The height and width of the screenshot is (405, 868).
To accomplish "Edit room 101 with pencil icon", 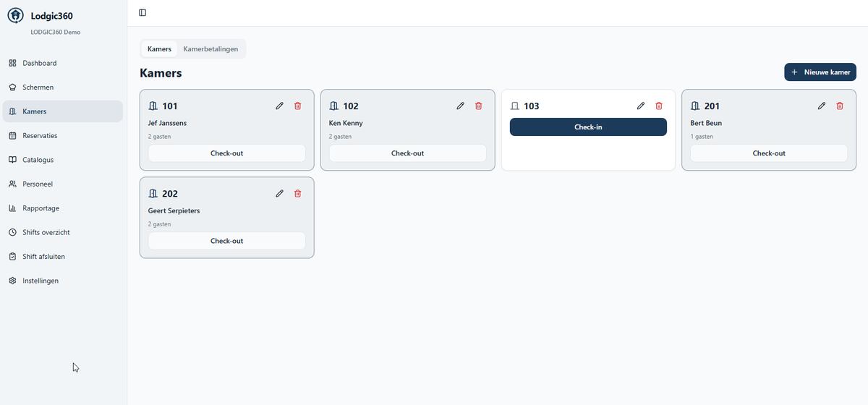I will click(x=280, y=106).
